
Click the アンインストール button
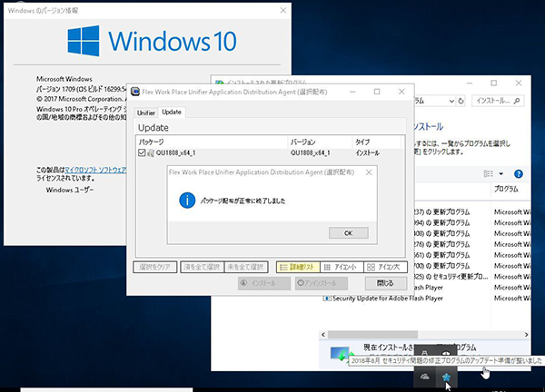coord(322,283)
